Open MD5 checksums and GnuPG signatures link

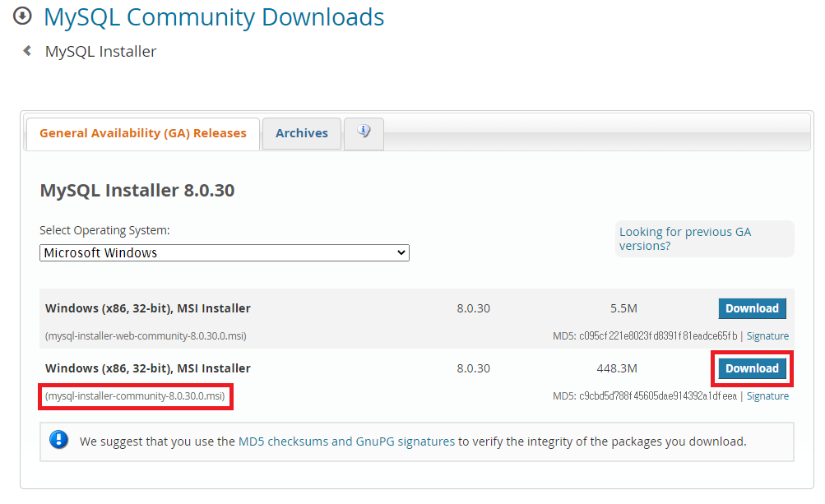pyautogui.click(x=346, y=442)
